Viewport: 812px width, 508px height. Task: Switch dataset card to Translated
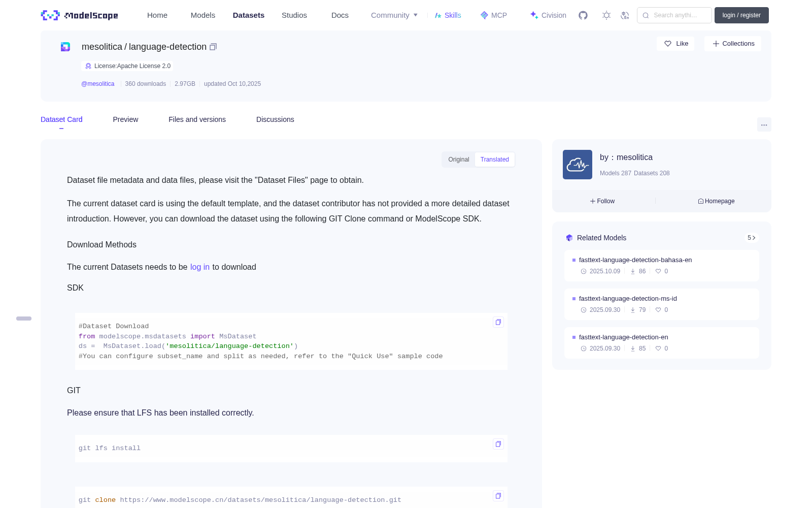coord(495,160)
